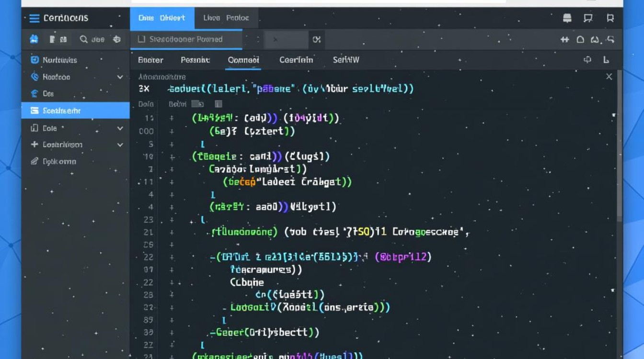Click the pencil icon on the bottom sidebar item
Viewport: 644px width, 359px height.
pos(34,162)
